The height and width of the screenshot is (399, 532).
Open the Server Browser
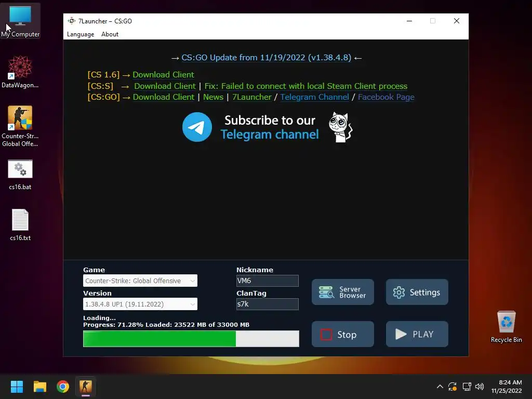coord(343,292)
